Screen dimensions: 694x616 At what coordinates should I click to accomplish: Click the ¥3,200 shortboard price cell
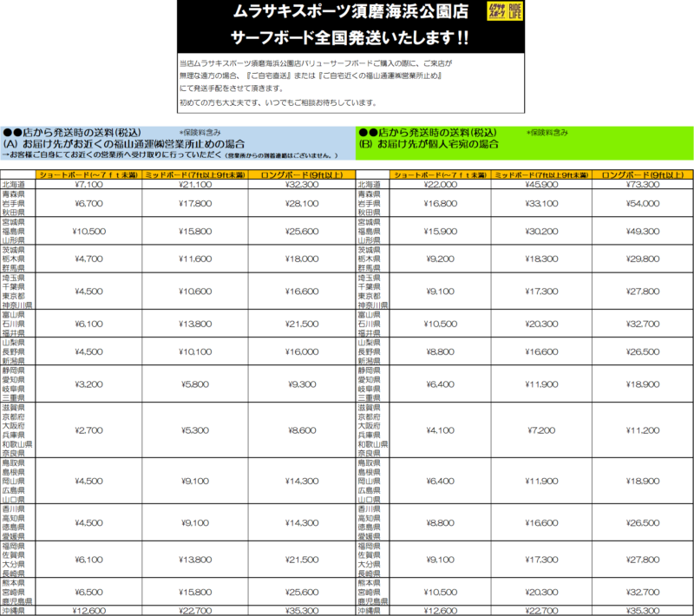click(89, 383)
